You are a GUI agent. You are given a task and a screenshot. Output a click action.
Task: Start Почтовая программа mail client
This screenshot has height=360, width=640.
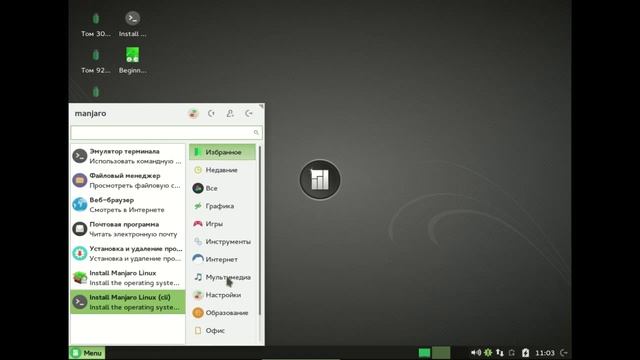point(128,229)
